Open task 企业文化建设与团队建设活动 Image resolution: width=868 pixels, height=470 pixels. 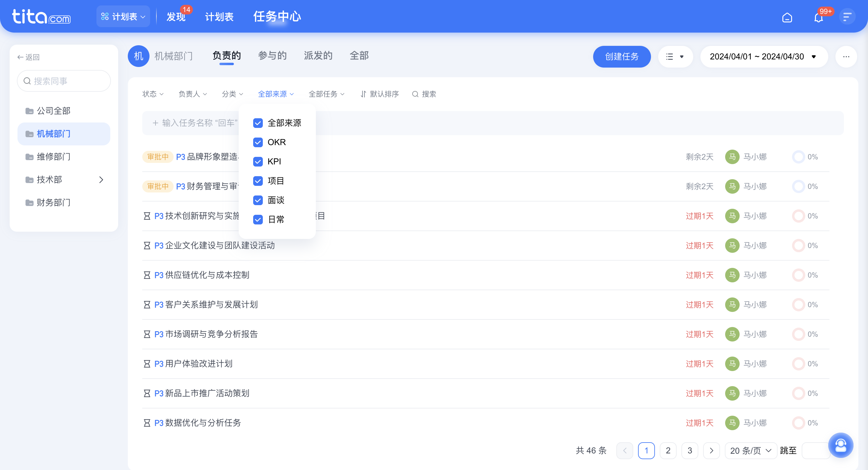point(220,246)
